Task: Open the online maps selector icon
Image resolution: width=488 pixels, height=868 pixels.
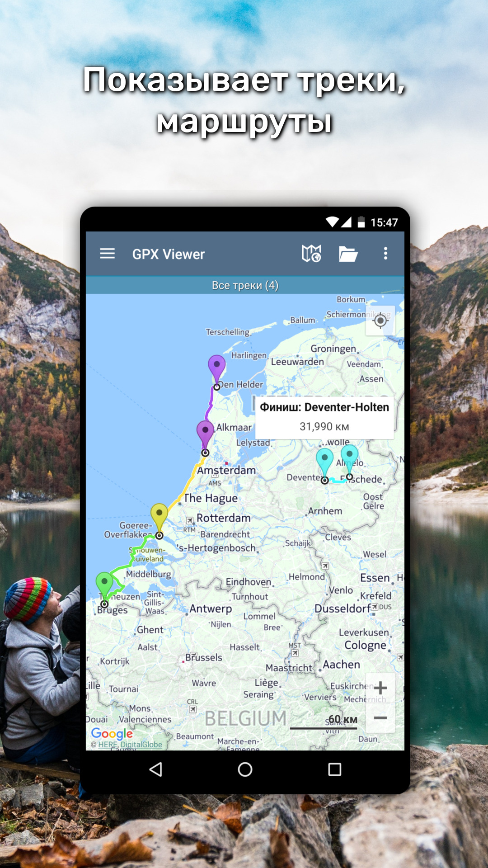Action: (311, 254)
